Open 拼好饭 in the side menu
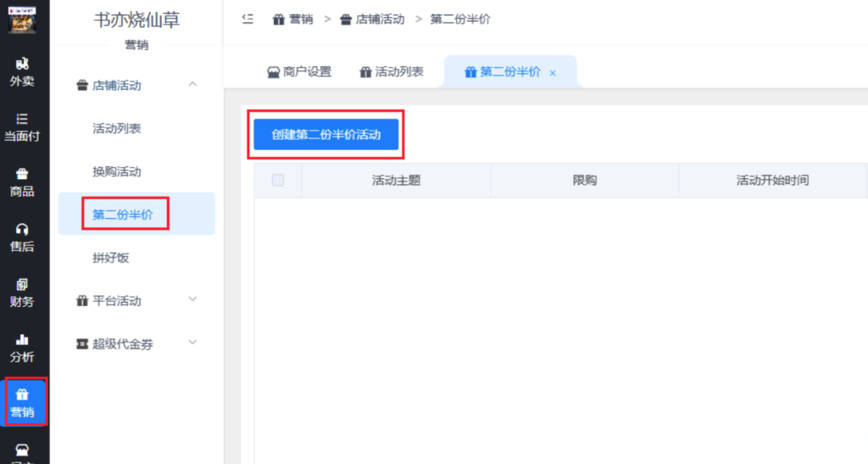The image size is (868, 464). (x=111, y=257)
